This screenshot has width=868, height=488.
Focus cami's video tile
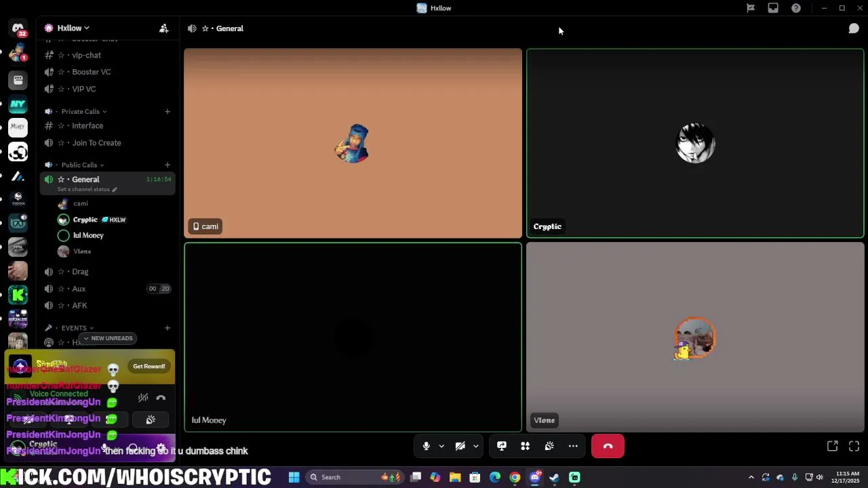353,143
